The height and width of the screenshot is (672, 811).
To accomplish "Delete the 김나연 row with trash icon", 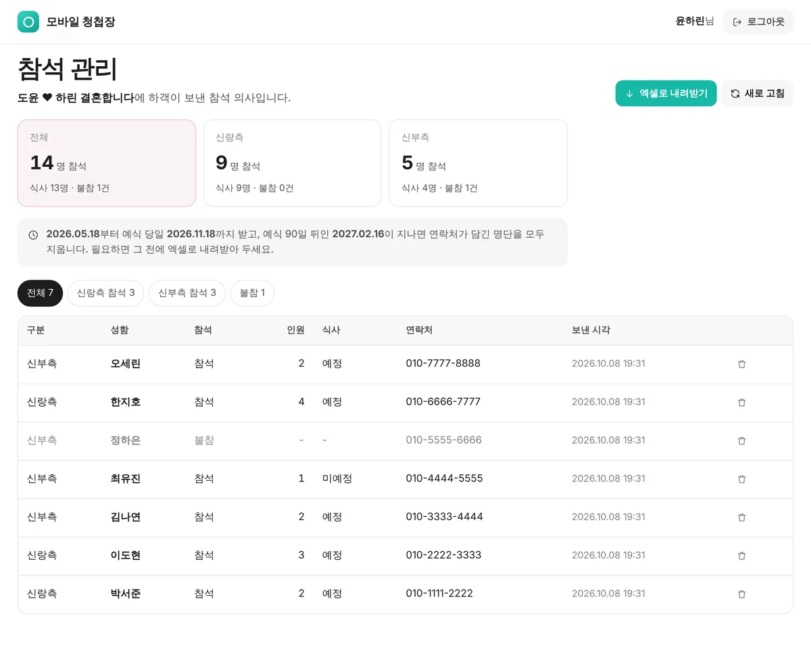I will point(741,517).
